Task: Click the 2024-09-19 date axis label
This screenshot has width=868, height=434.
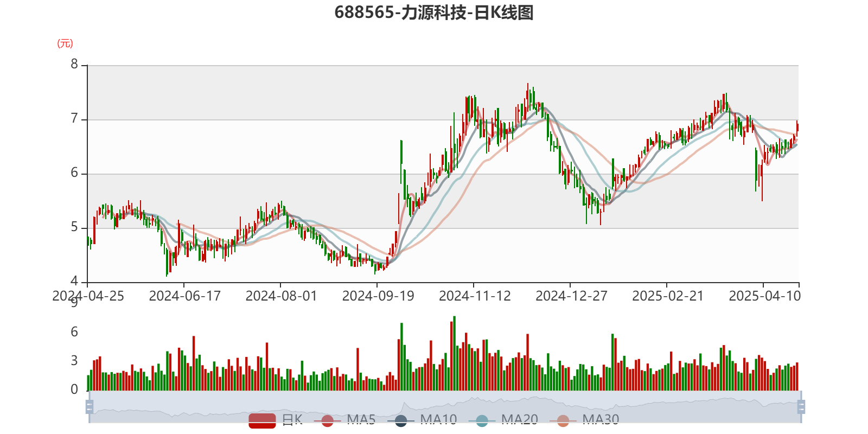Action: pos(378,296)
